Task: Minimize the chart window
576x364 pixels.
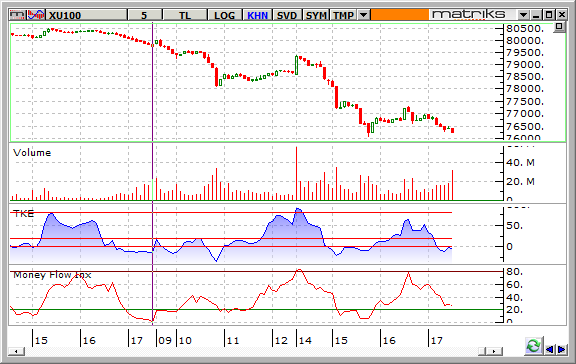Action: [x=536, y=15]
